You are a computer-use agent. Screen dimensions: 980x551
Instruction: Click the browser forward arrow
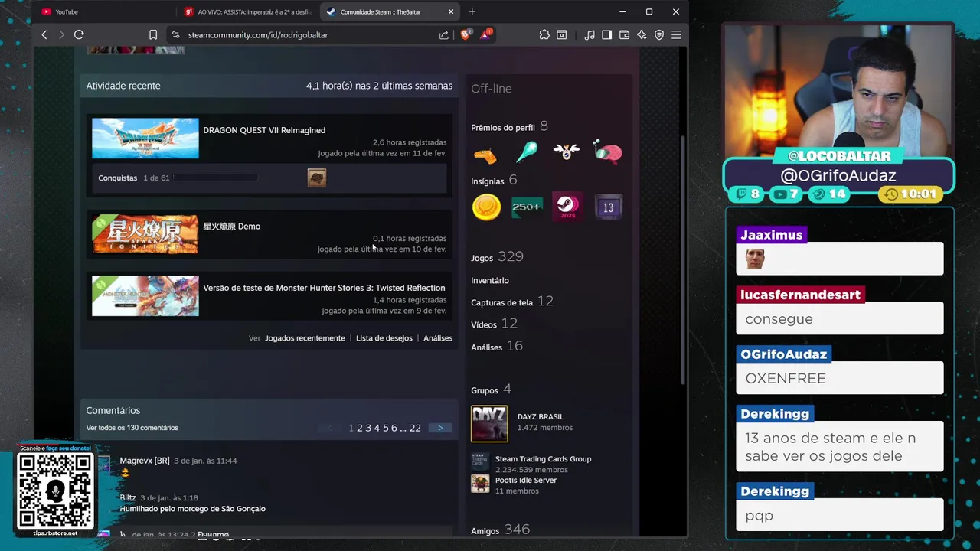coord(61,34)
